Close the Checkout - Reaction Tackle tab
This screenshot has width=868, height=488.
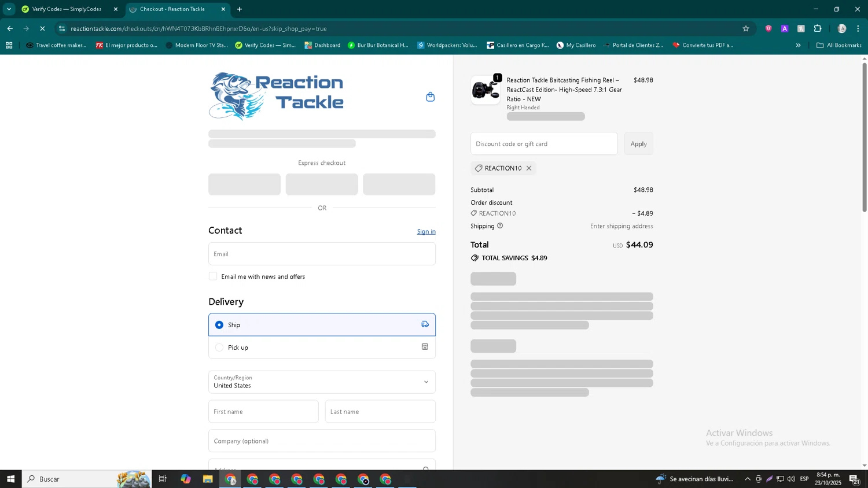pyautogui.click(x=223, y=9)
